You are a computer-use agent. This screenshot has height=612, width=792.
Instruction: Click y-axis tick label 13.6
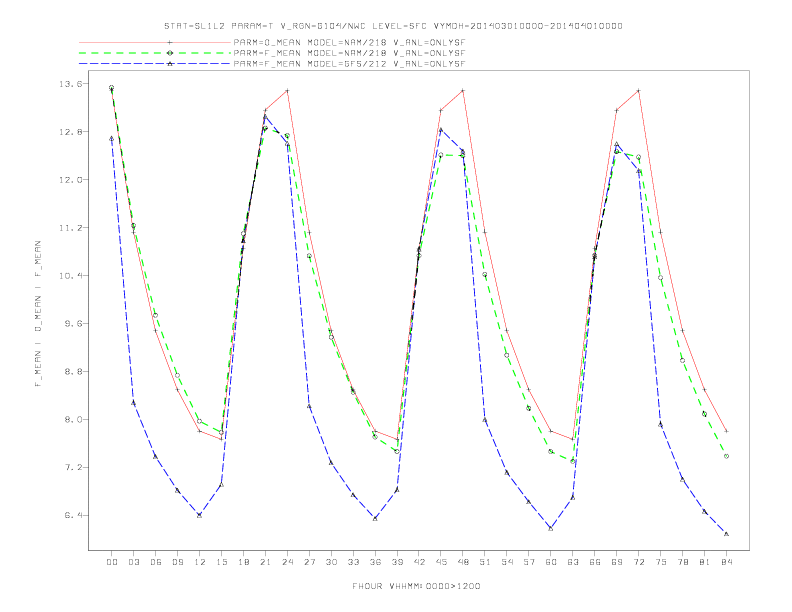(70, 84)
